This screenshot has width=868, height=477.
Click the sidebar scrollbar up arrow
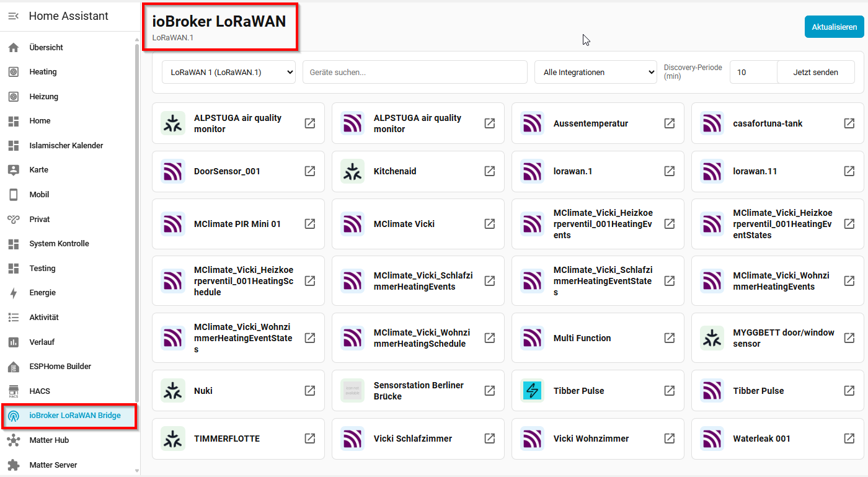point(137,40)
